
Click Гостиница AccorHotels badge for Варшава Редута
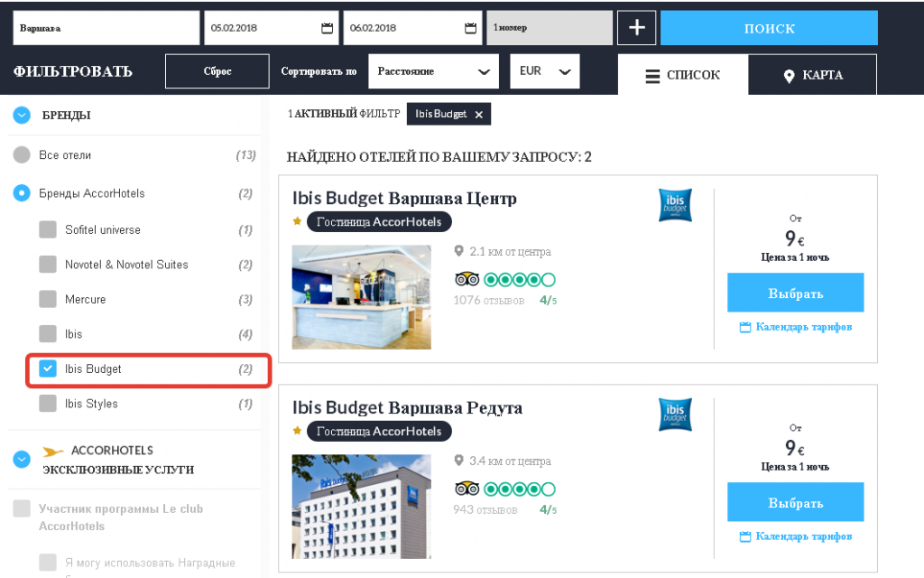click(x=379, y=431)
